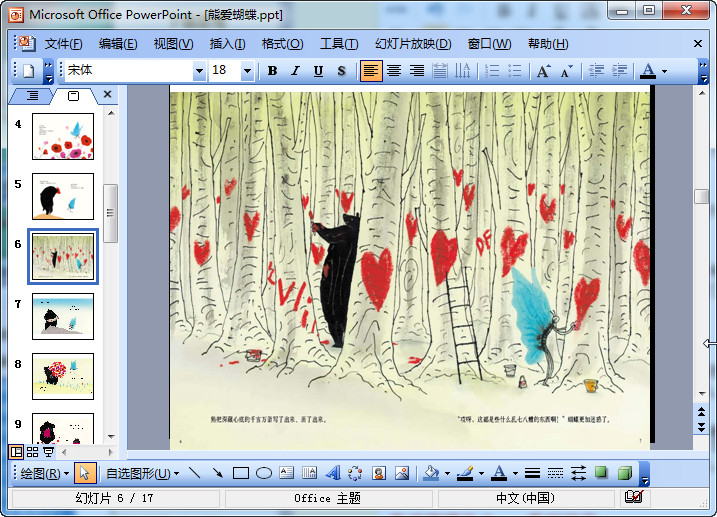This screenshot has height=517, width=717.
Task: Open Line Style options
Action: (532, 473)
